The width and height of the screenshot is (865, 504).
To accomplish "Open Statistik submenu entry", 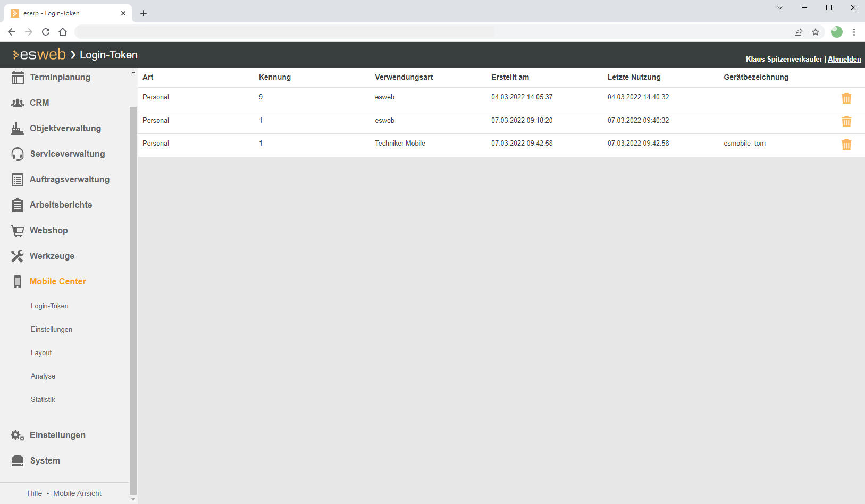I will pyautogui.click(x=43, y=400).
